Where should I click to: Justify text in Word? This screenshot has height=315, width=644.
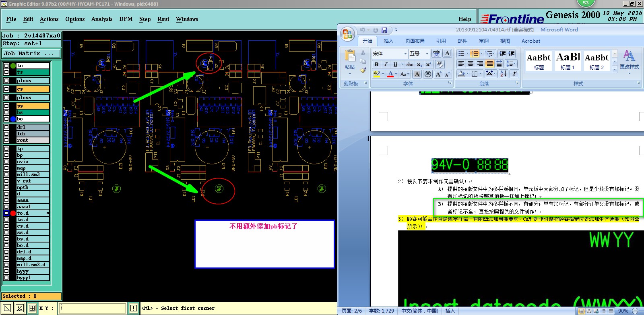pyautogui.click(x=490, y=64)
